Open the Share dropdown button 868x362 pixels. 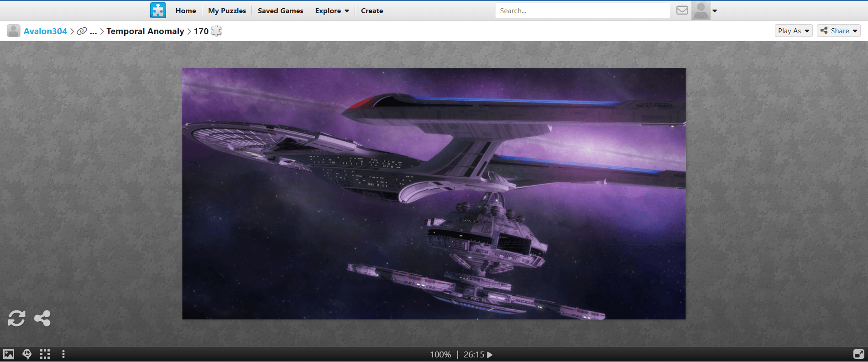click(838, 31)
